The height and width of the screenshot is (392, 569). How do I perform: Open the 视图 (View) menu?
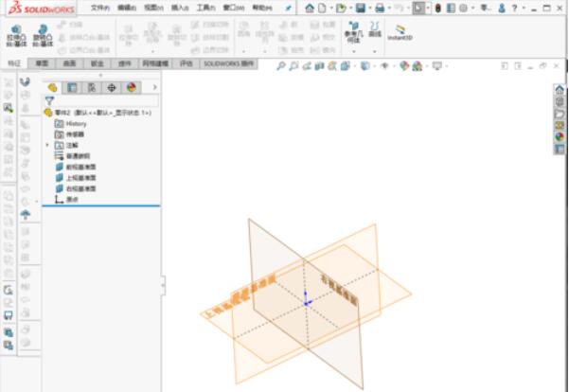point(153,8)
